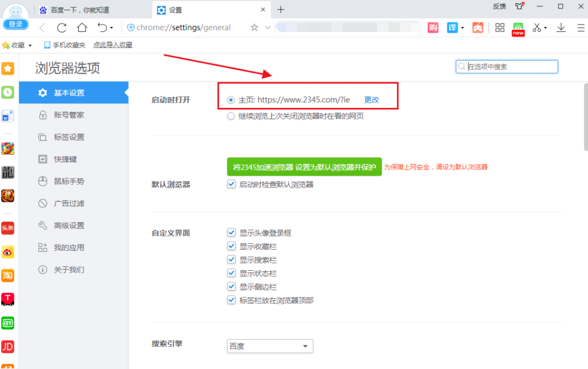Screen dimensions: 588x369
Task: Open the 收藏 favorites menu
Action: (17, 45)
